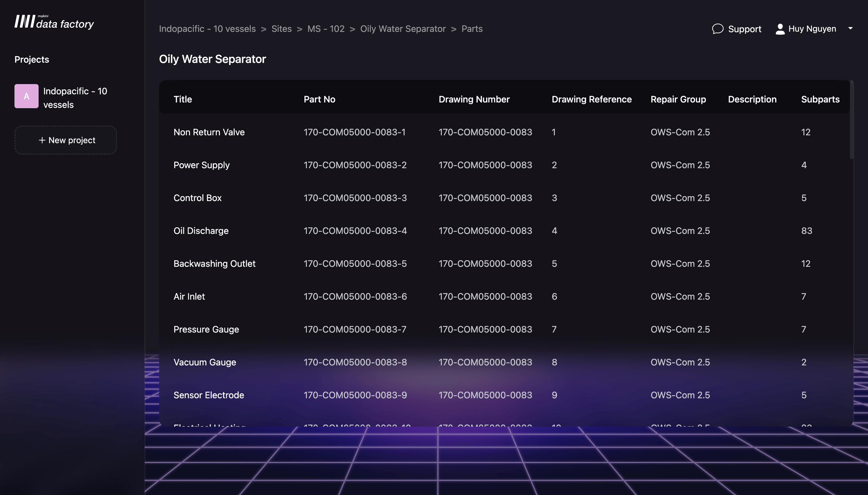Open the Non Return Valve row
Viewport: 868px width, 495px height.
tap(209, 132)
